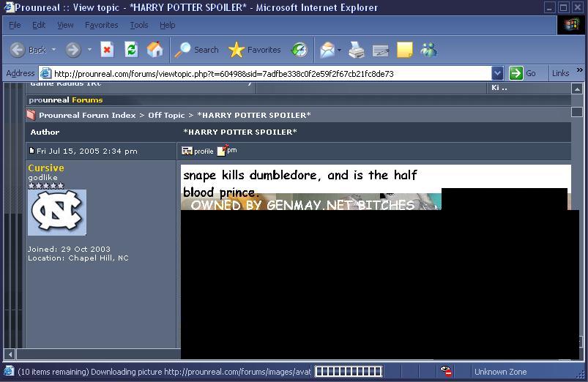Open the Forward history dropdown arrow

click(89, 50)
